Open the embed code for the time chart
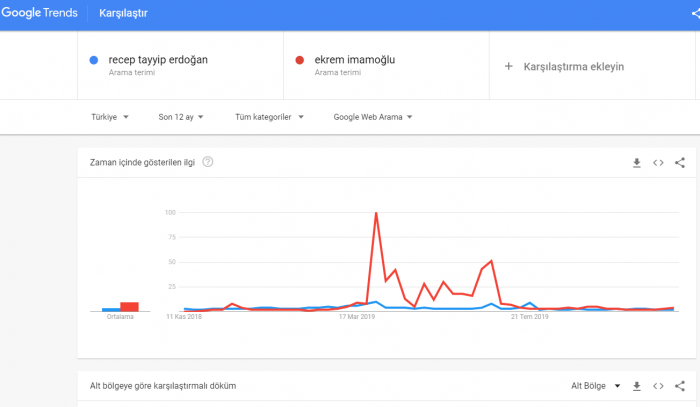This screenshot has width=700, height=407. (x=658, y=162)
